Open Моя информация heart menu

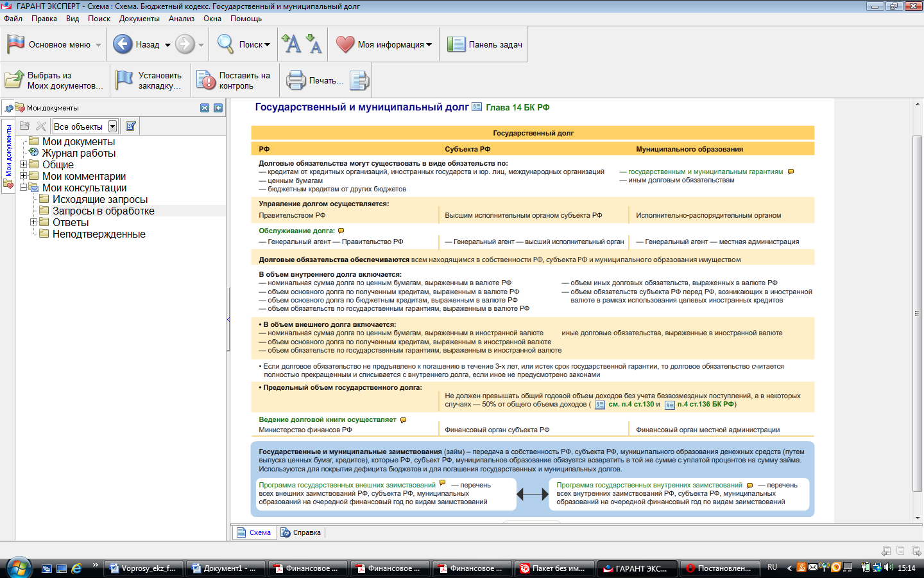[384, 44]
